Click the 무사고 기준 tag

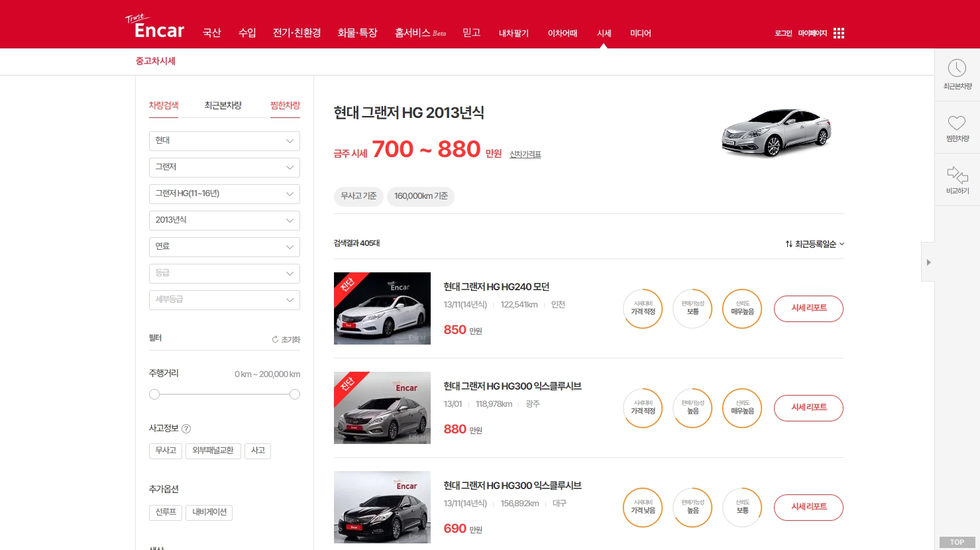click(358, 196)
